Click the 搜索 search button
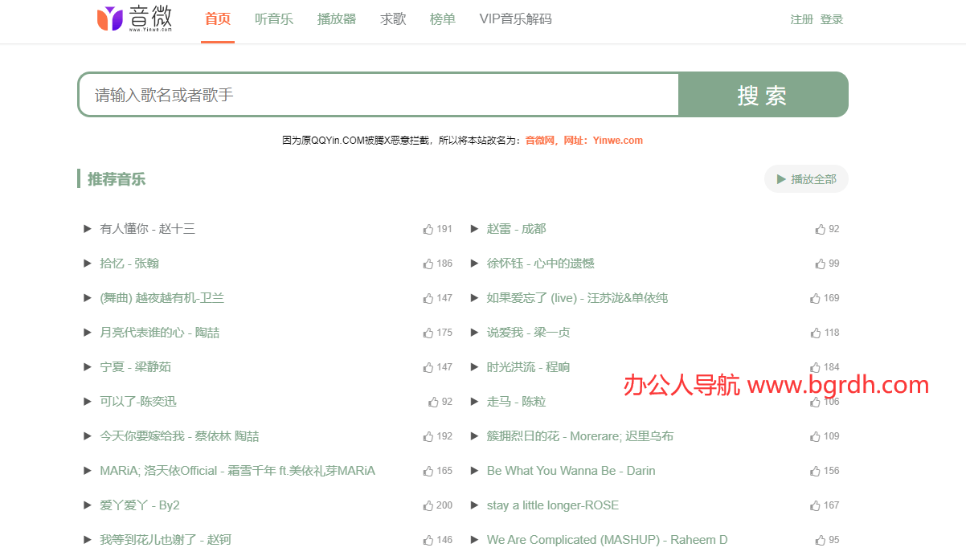 tap(763, 95)
